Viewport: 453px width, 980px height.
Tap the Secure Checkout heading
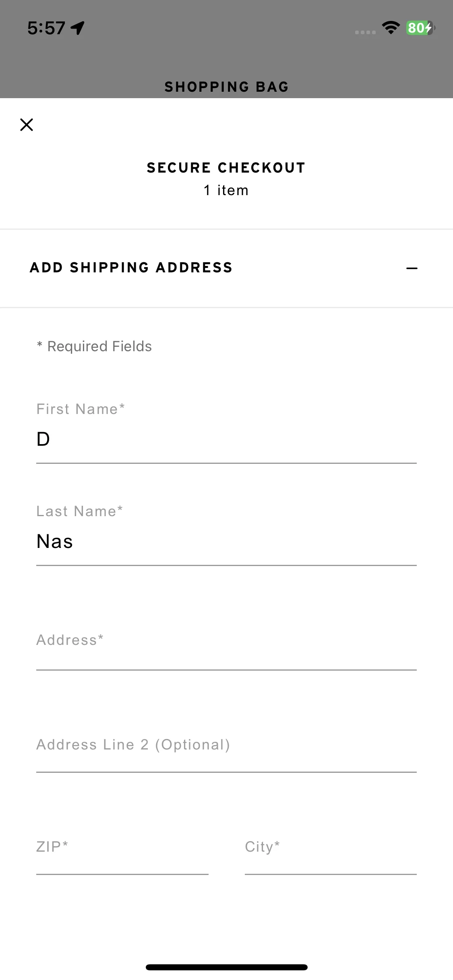tap(226, 168)
